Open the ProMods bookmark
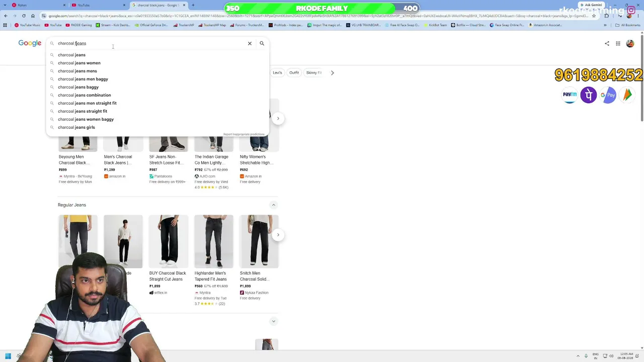644x362 pixels. 285,25
